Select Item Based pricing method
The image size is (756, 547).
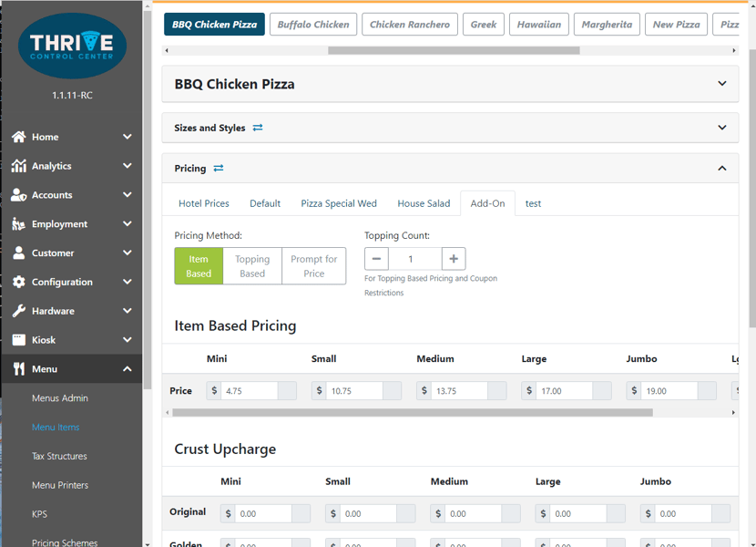198,265
